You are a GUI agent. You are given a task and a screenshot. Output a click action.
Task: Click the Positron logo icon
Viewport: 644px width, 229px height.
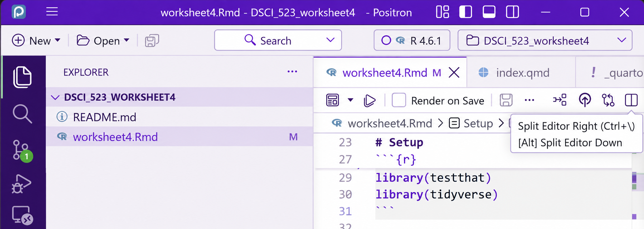(19, 12)
